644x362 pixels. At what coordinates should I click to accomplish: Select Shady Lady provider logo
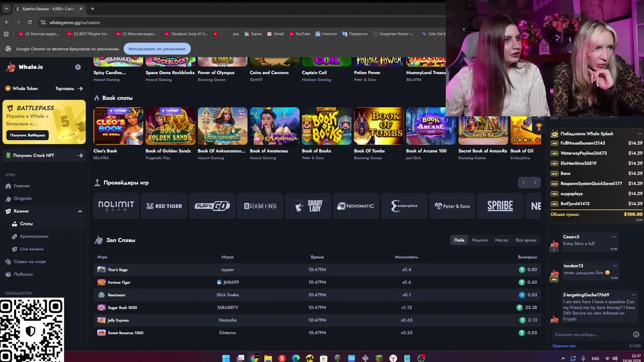(308, 206)
